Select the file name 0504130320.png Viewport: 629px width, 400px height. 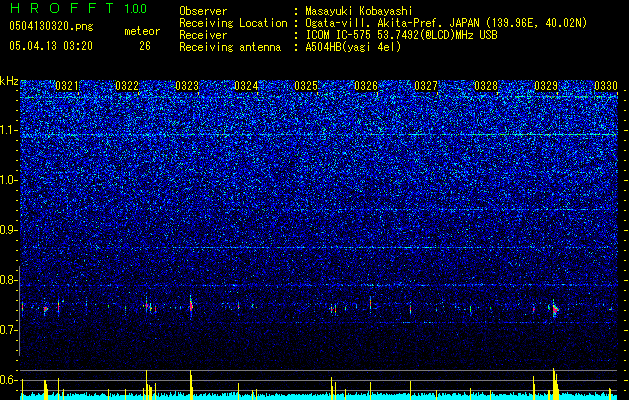(51, 27)
